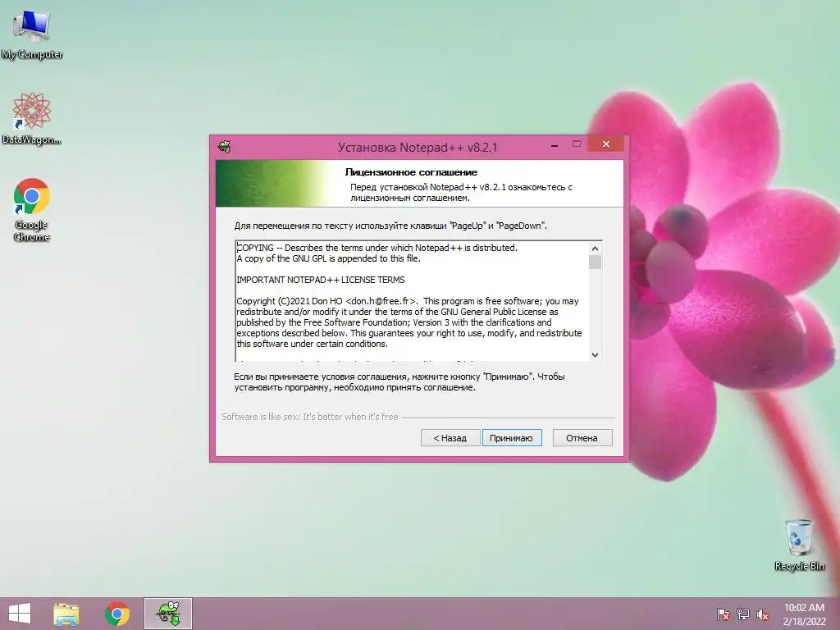Open the Windows Start button
The width and height of the screenshot is (840, 630).
20,614
